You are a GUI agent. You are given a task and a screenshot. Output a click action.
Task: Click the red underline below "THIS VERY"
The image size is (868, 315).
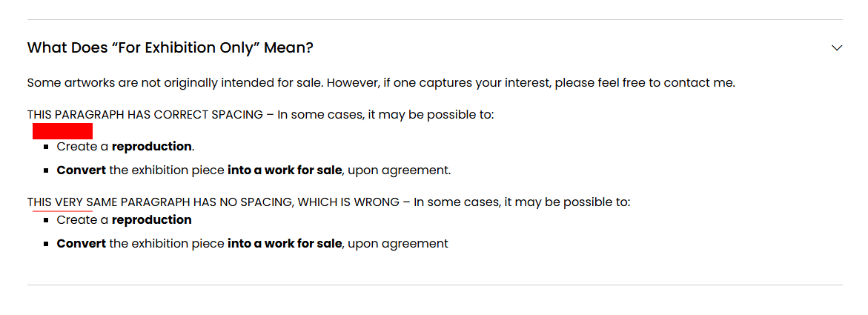coord(62,210)
